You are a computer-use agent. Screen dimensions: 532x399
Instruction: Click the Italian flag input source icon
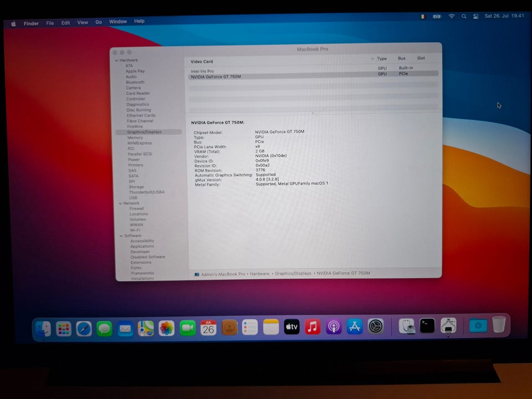pos(423,16)
